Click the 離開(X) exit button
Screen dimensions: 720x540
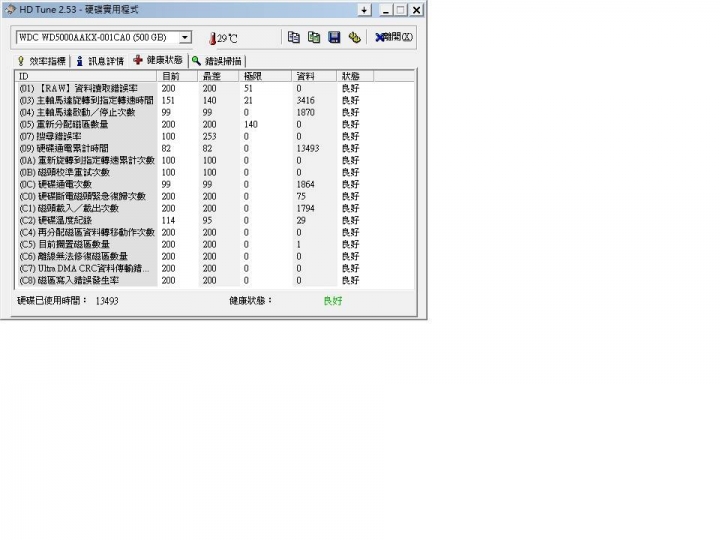click(x=394, y=37)
